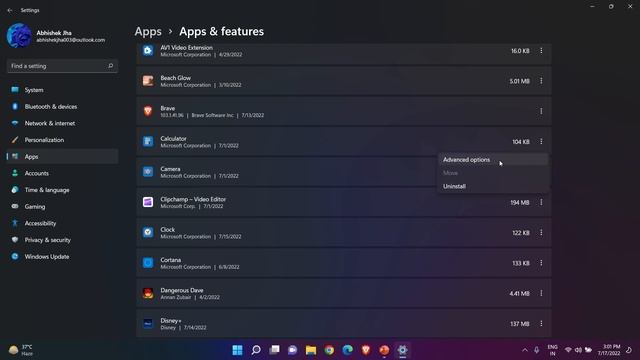Viewport: 640px width, 360px height.
Task: Select Uninstall in the context menu
Action: coord(493,186)
